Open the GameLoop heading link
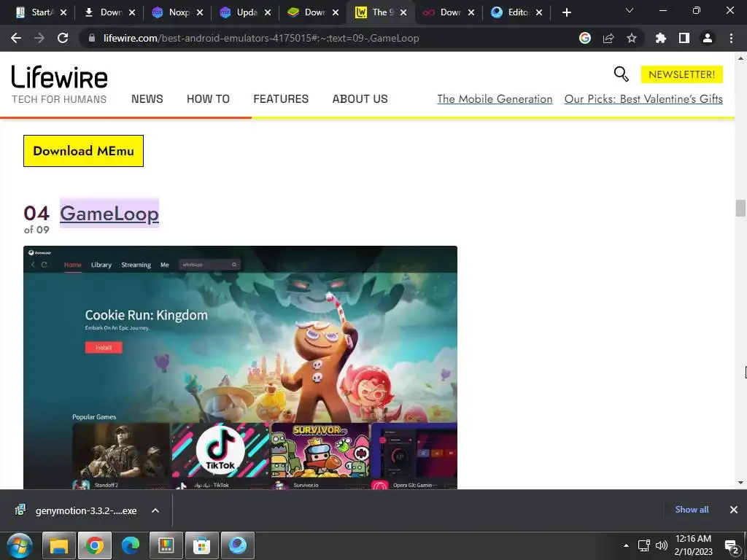This screenshot has width=747, height=560. 109,213
